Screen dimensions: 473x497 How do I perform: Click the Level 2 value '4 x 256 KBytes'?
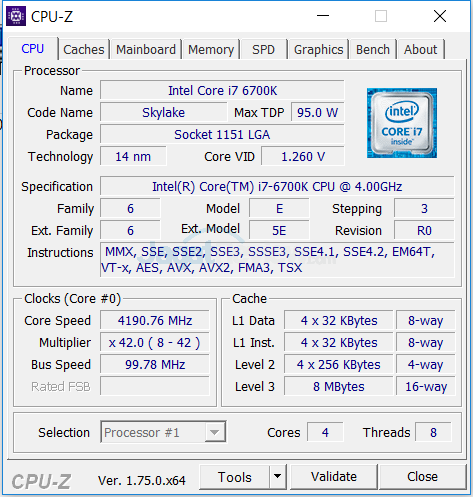(x=339, y=364)
